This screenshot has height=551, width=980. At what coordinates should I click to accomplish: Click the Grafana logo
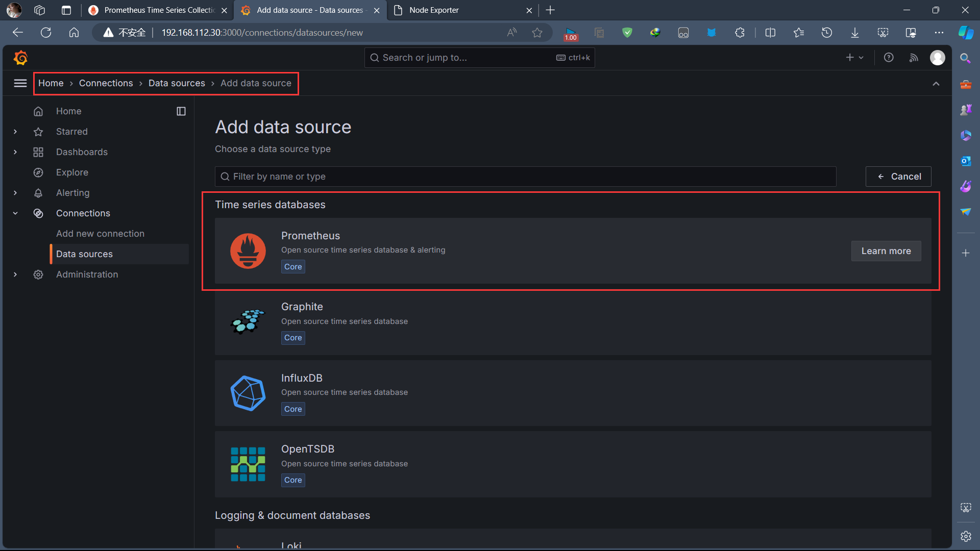tap(20, 58)
